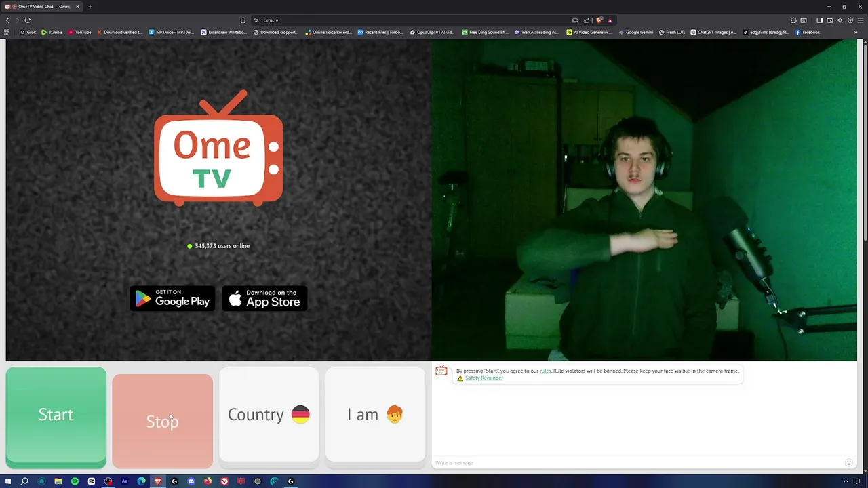Open After Effects from taskbar
Image resolution: width=868 pixels, height=488 pixels.
125,481
